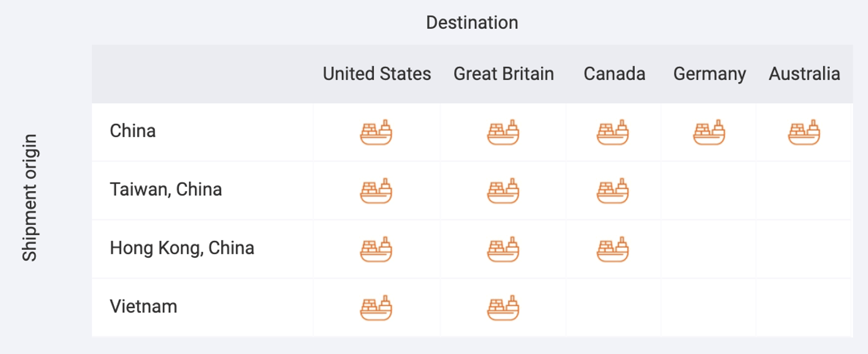The height and width of the screenshot is (354, 868).
Task: Select the Germany column header
Action: tap(709, 74)
